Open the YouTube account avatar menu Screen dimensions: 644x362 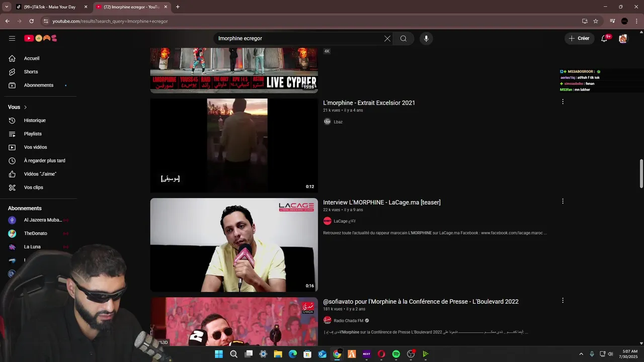click(623, 39)
